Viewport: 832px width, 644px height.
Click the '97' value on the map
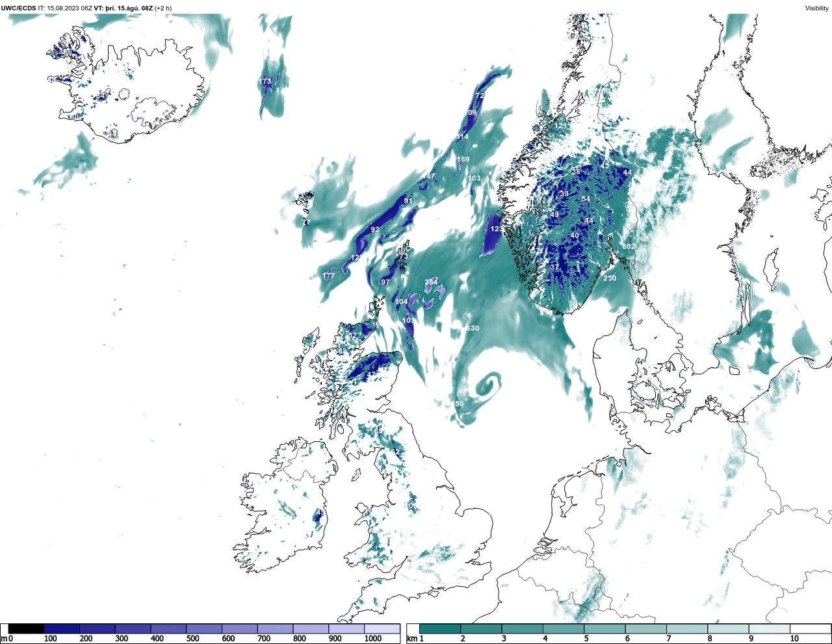pyautogui.click(x=385, y=282)
